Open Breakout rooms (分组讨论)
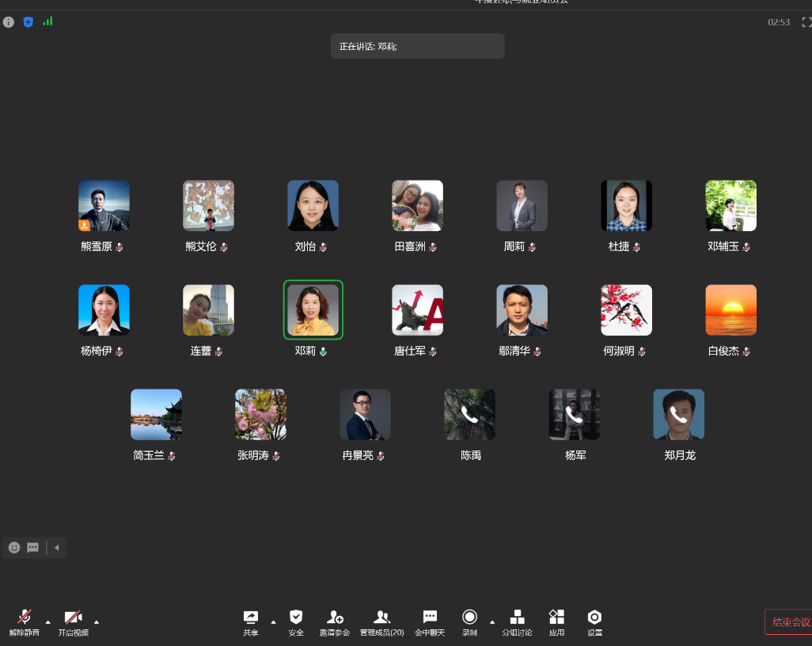The image size is (812, 646). [517, 622]
